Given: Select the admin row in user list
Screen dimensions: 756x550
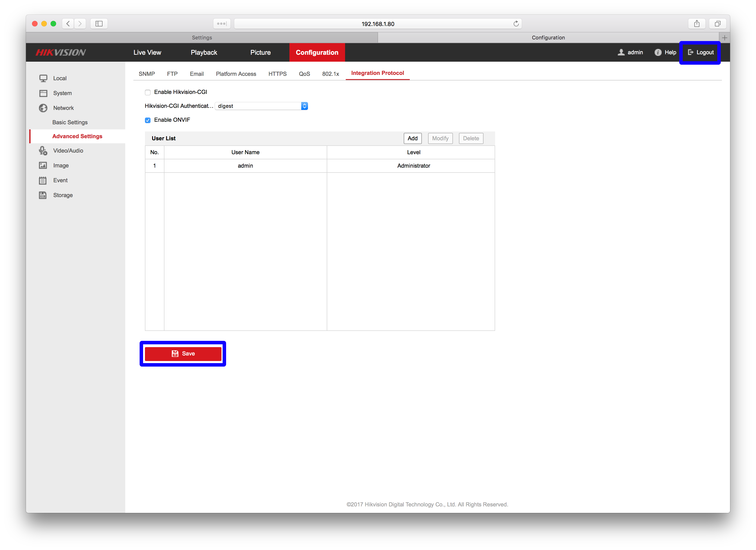Looking at the screenshot, I should [x=245, y=166].
